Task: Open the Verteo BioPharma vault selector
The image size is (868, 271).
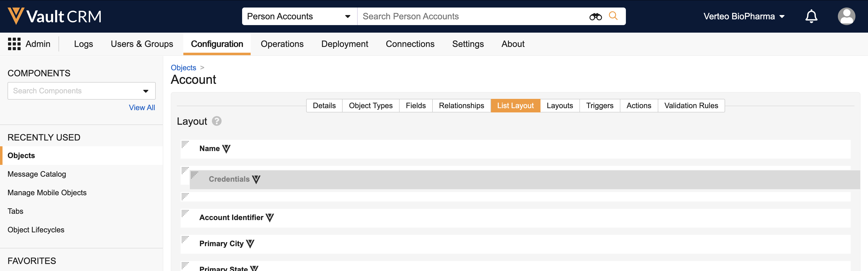Action: (744, 17)
